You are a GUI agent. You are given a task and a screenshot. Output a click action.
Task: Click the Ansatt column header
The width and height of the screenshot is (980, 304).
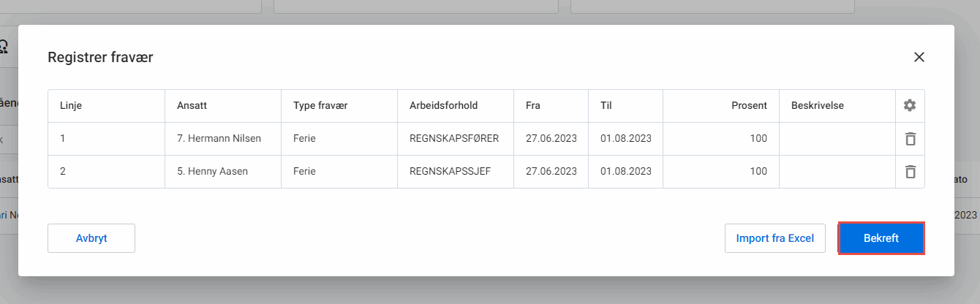(x=191, y=105)
